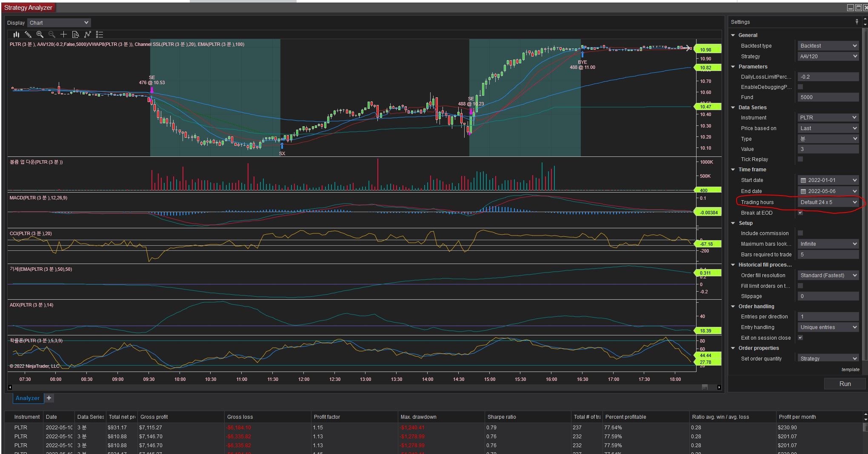The height and width of the screenshot is (454, 868).
Task: Collapse the Time frame section
Action: point(733,170)
